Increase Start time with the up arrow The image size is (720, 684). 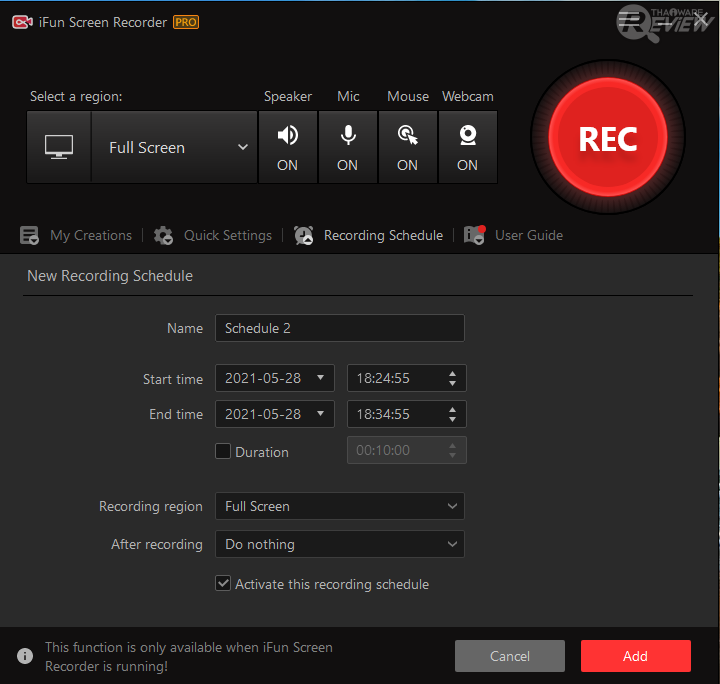(452, 374)
